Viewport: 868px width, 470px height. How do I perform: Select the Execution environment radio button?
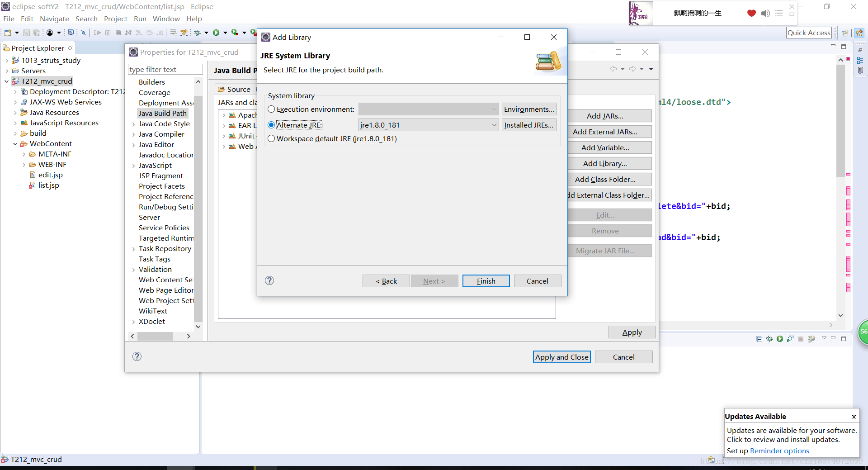coord(271,109)
